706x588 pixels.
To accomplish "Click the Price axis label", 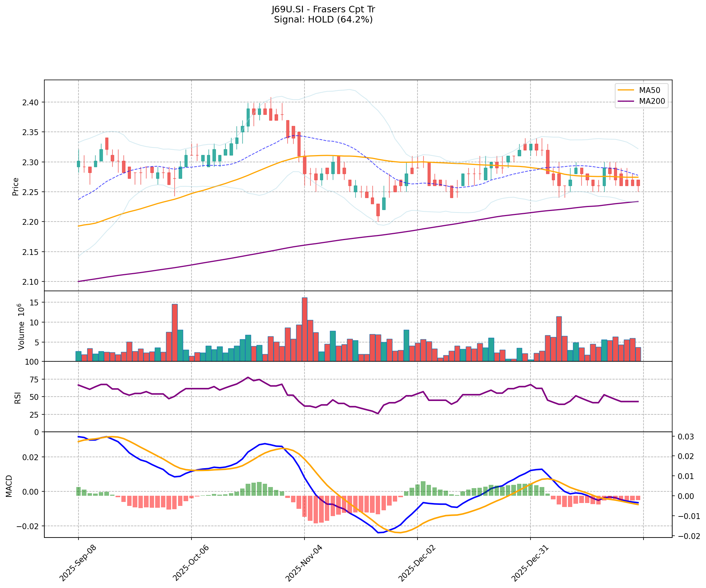I will [15, 187].
